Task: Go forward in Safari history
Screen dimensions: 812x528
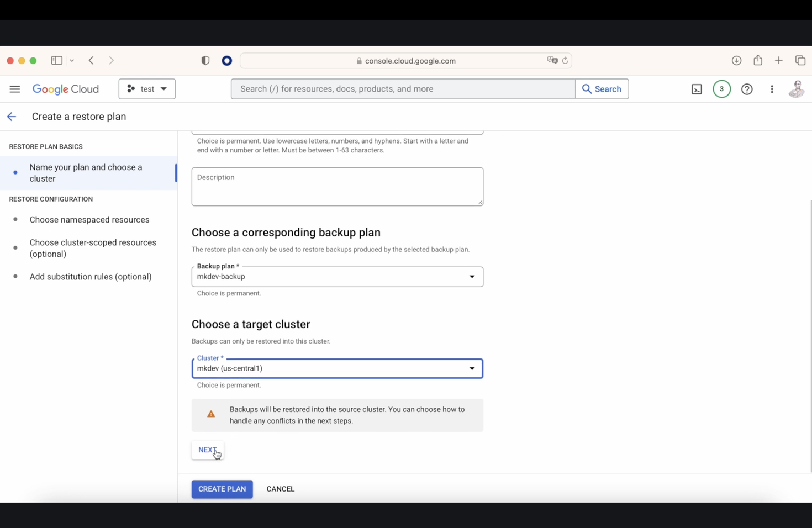Action: tap(112, 60)
